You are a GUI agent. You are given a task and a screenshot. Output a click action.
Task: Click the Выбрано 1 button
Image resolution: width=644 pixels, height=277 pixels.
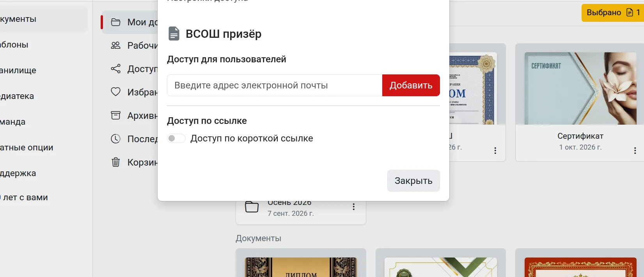pyautogui.click(x=613, y=12)
